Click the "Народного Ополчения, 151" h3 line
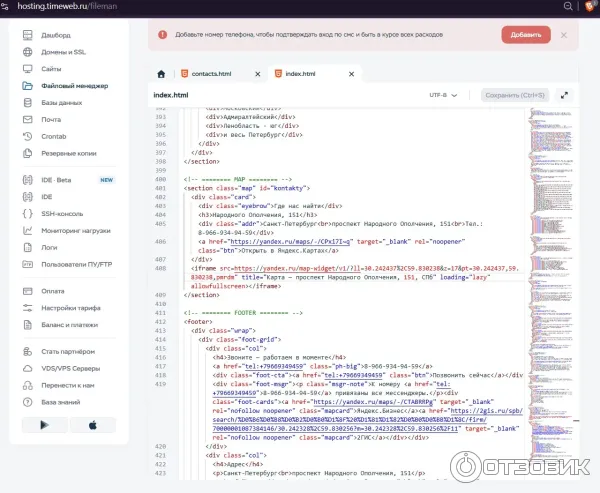 (258, 215)
